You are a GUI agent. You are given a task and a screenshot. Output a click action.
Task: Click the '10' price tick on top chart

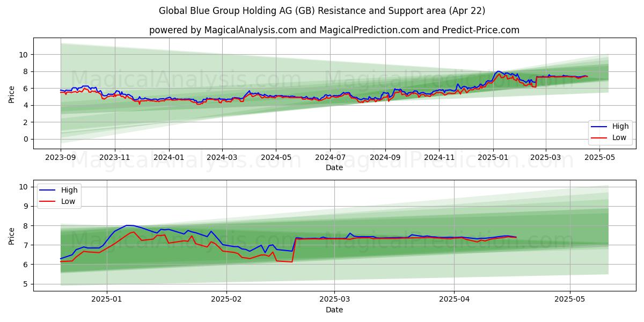click(24, 54)
